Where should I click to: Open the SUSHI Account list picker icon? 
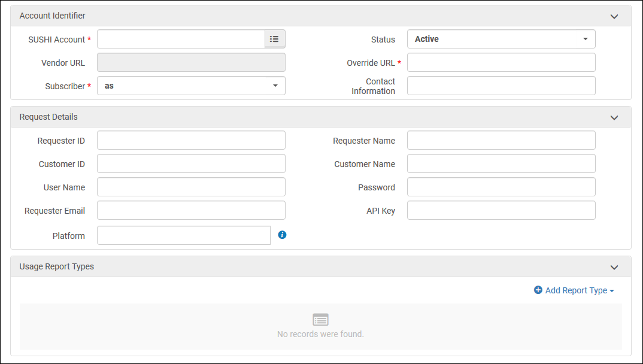point(274,39)
